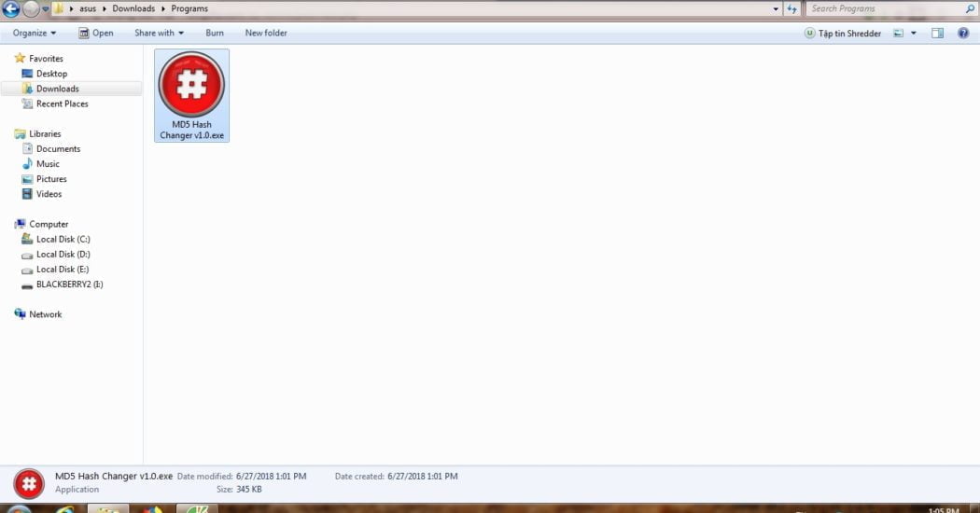Screen dimensions: 980x513
Task: Click the Videos filmstrip icon
Action: click(x=27, y=194)
